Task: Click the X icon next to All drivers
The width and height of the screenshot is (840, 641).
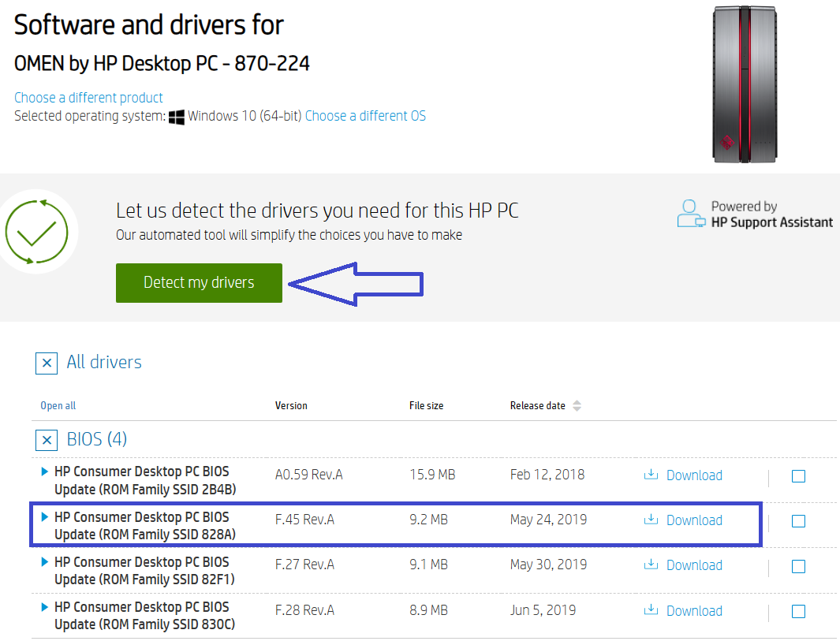Action: 47,363
